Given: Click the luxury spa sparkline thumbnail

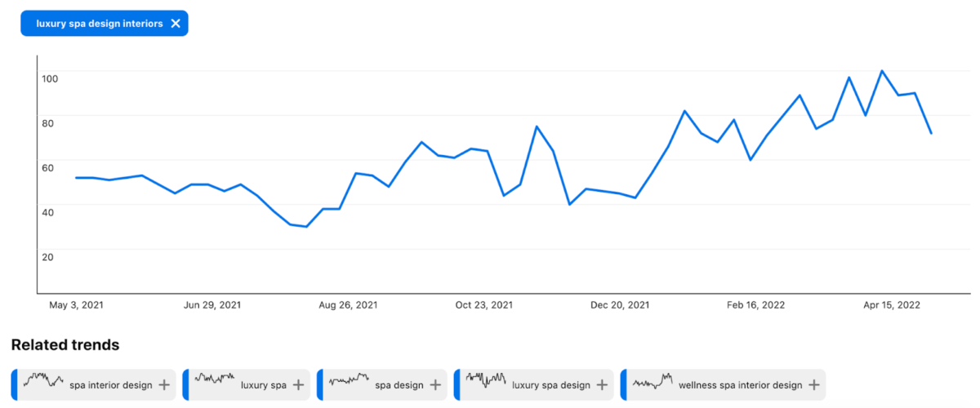Looking at the screenshot, I should click(x=215, y=379).
